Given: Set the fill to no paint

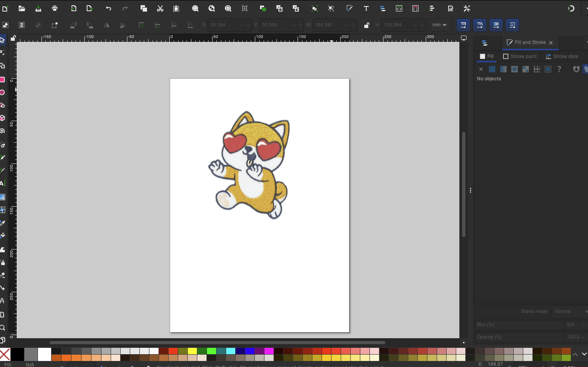Looking at the screenshot, I should [x=481, y=69].
